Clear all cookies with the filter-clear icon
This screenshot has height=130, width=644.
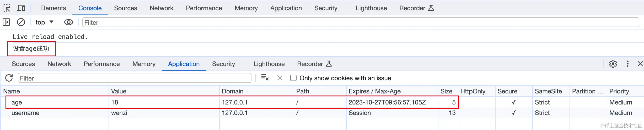265,78
